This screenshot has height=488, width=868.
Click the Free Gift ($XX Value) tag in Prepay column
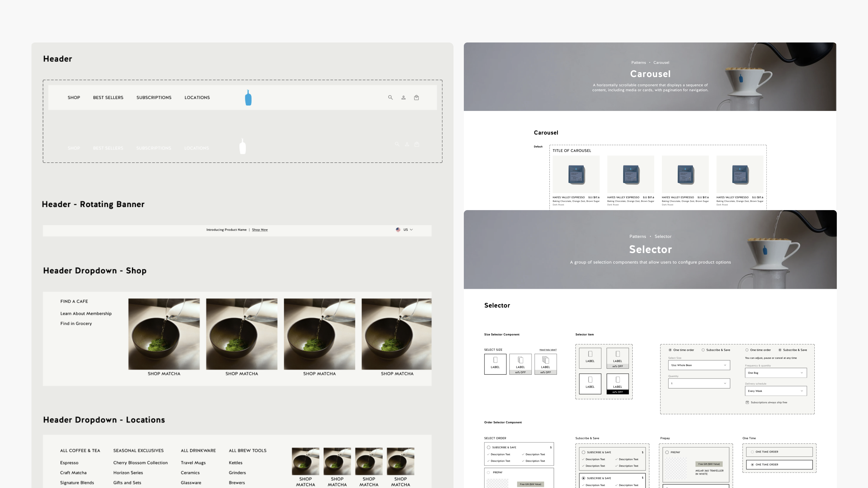709,464
